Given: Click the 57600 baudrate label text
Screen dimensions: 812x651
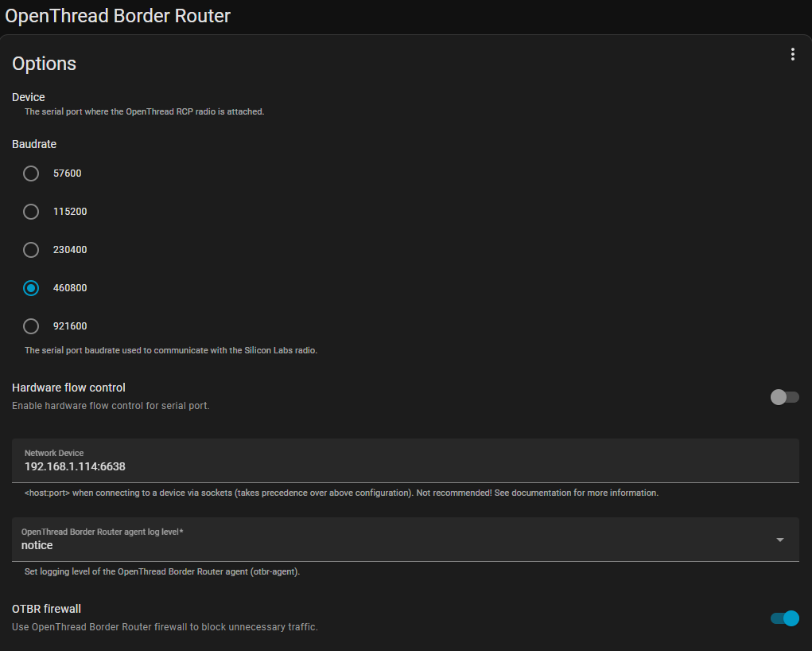Looking at the screenshot, I should 68,173.
